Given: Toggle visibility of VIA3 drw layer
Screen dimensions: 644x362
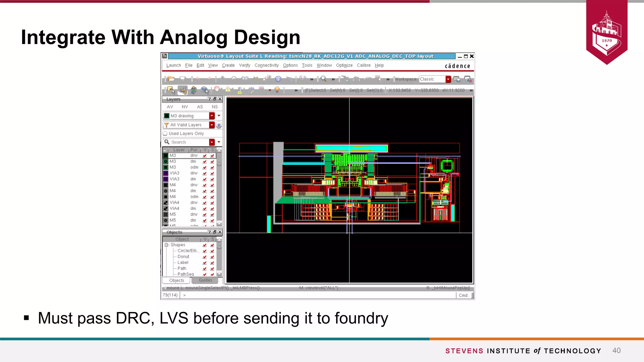Looking at the screenshot, I should click(205, 173).
